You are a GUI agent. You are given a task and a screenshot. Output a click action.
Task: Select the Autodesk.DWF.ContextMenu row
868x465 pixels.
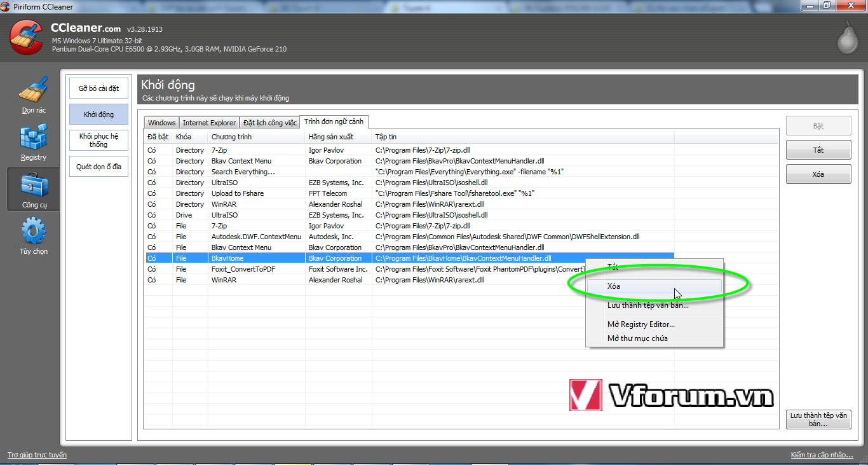coord(409,237)
